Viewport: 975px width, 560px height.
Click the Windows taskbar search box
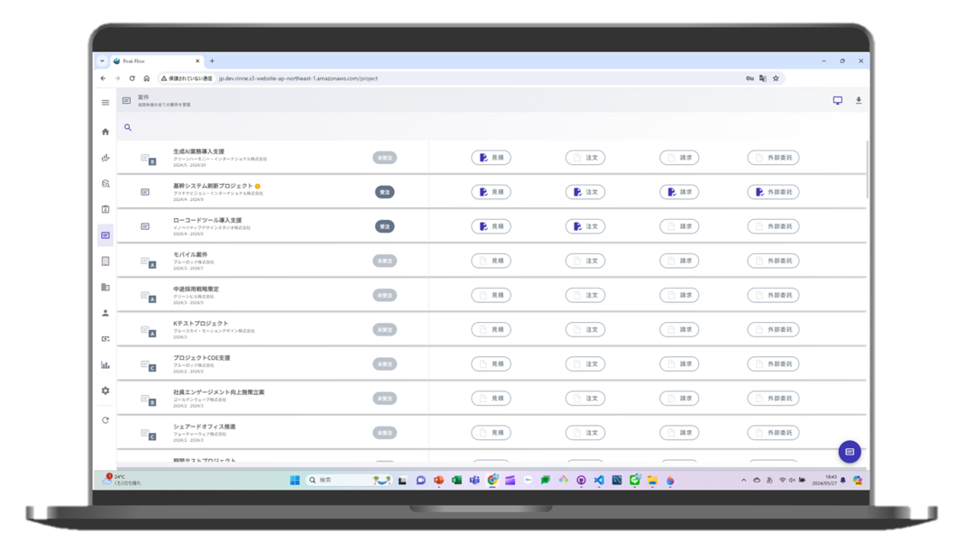click(336, 481)
